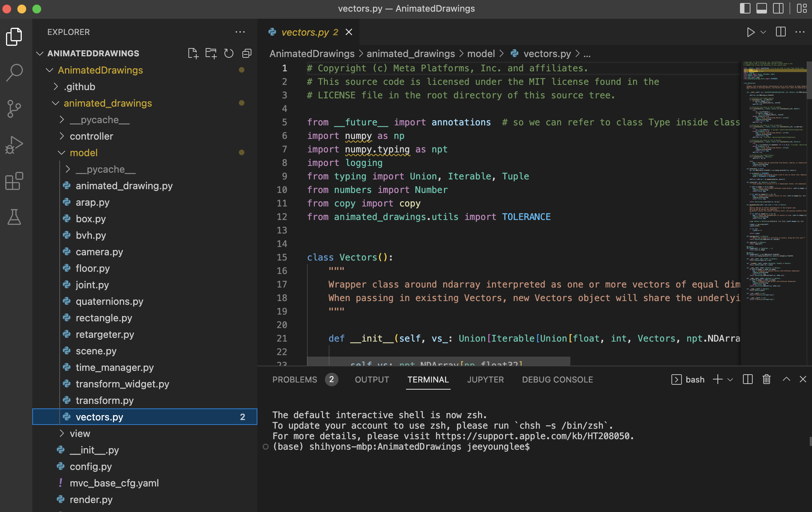Toggle secondary side bar visibility

(778, 8)
